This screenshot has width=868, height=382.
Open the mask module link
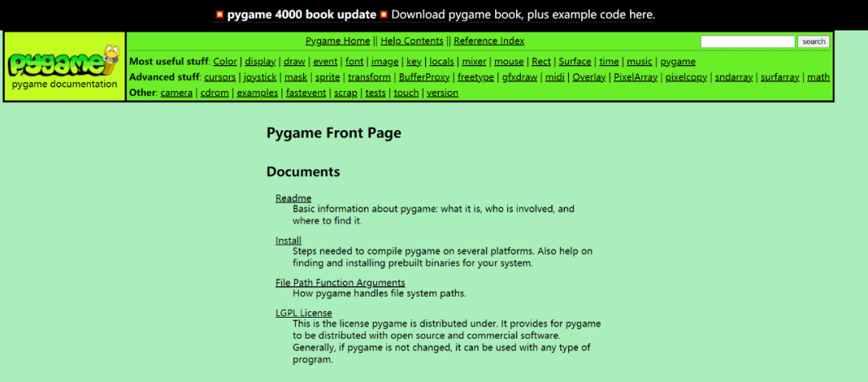[x=296, y=77]
